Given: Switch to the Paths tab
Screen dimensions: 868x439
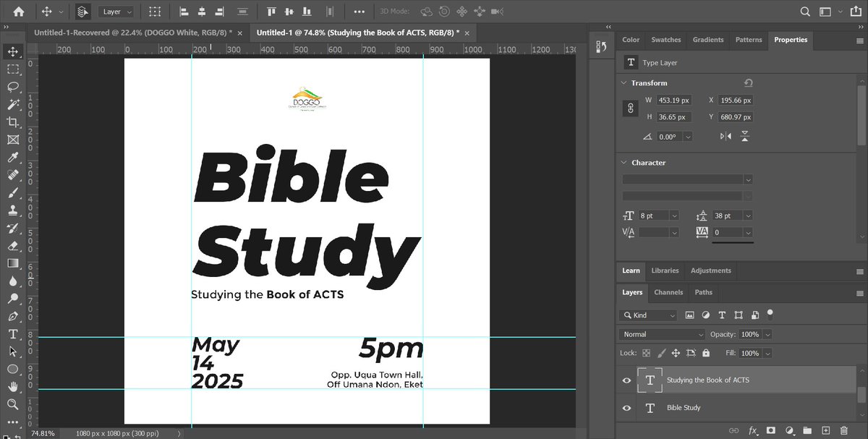Looking at the screenshot, I should pos(703,292).
